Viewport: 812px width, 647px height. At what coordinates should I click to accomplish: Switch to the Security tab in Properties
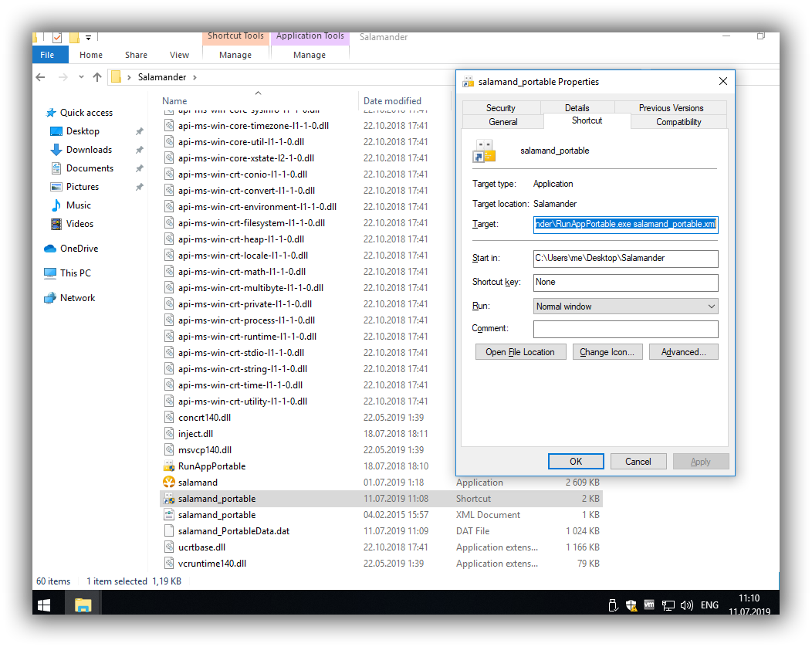pos(501,108)
